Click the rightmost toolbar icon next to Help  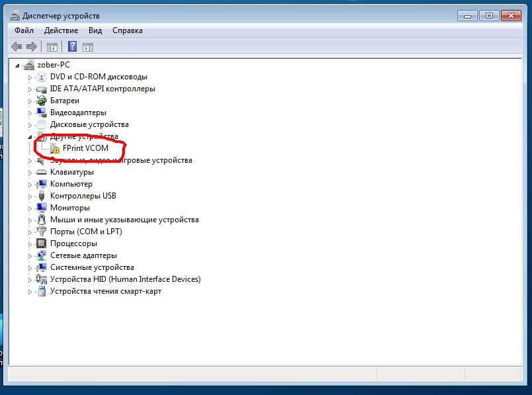[87, 47]
